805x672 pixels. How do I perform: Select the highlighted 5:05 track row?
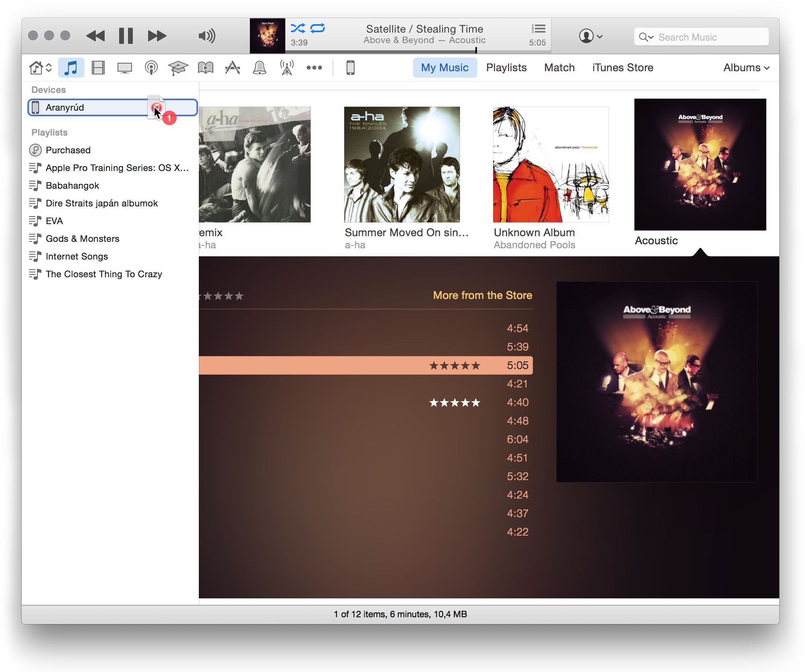coord(366,365)
